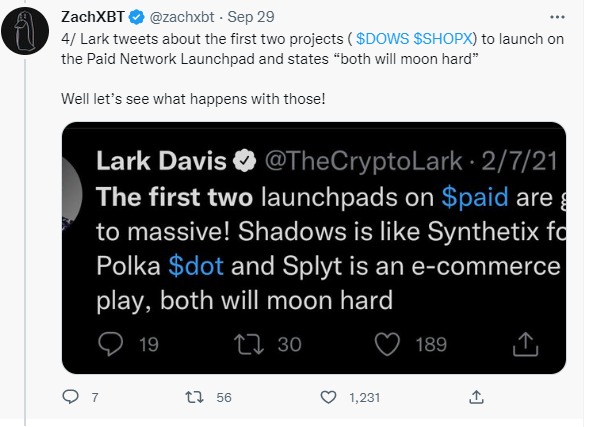Click the $dot cashtag in the embedded tweet

(x=190, y=266)
